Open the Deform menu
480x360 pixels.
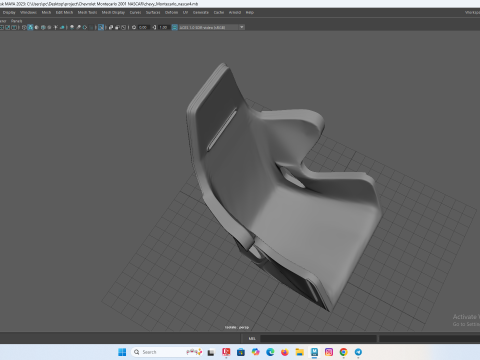click(171, 12)
